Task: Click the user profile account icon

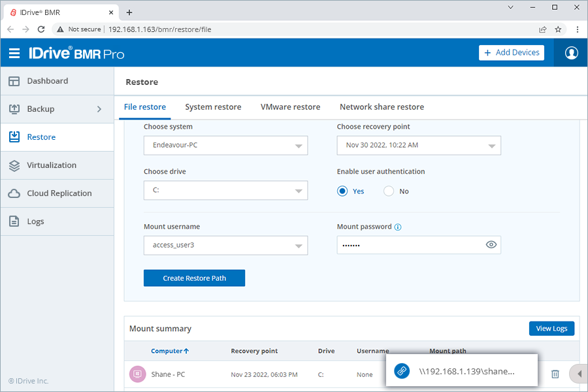Action: coord(571,53)
